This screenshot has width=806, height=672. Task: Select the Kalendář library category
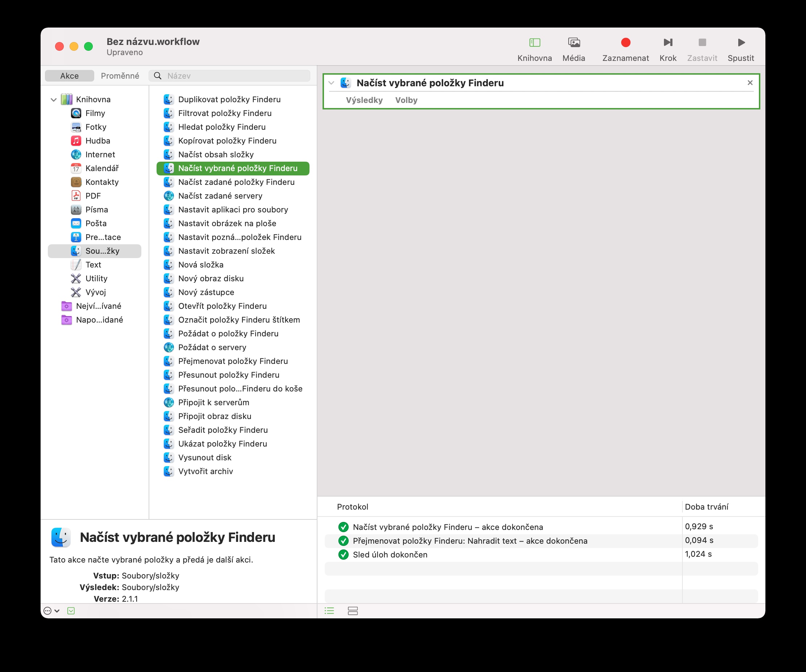point(102,169)
